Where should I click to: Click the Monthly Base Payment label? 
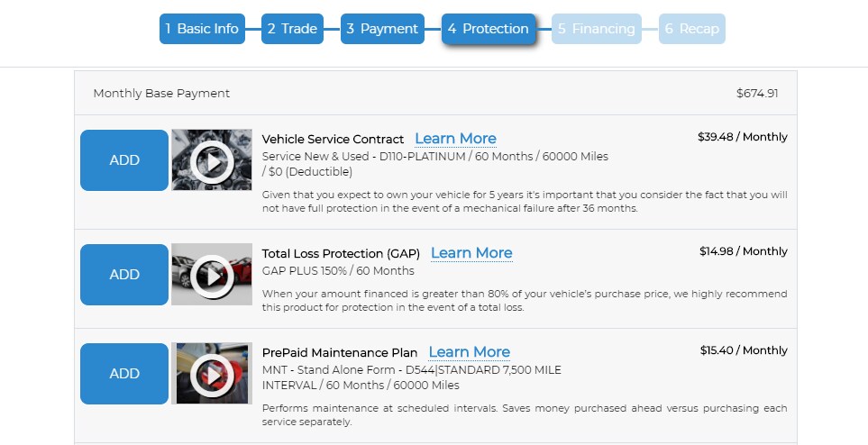click(161, 93)
